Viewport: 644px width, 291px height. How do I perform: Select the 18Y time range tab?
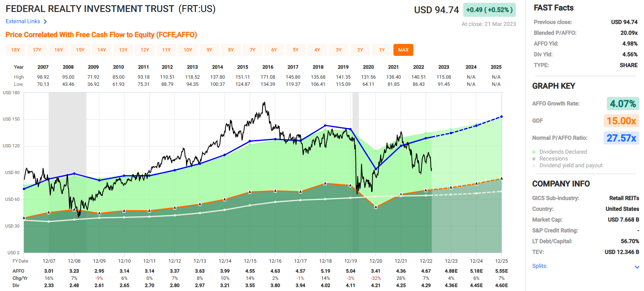click(16, 50)
